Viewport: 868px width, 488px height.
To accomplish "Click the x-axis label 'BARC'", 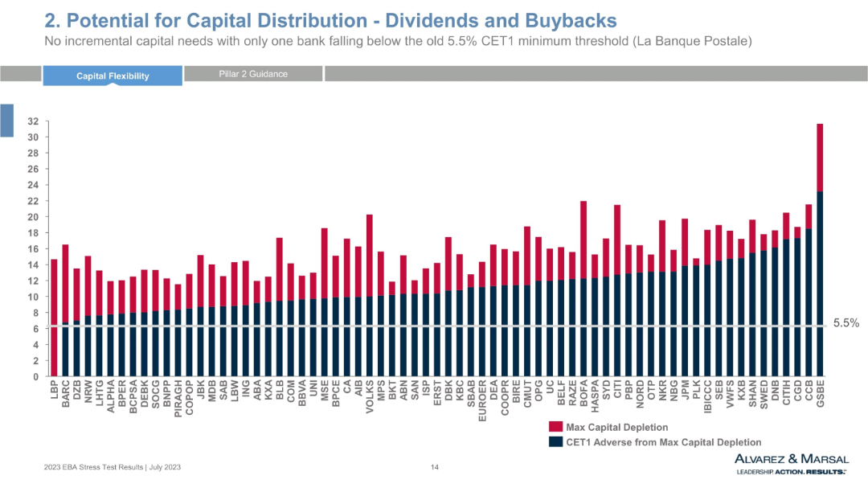I will [66, 394].
